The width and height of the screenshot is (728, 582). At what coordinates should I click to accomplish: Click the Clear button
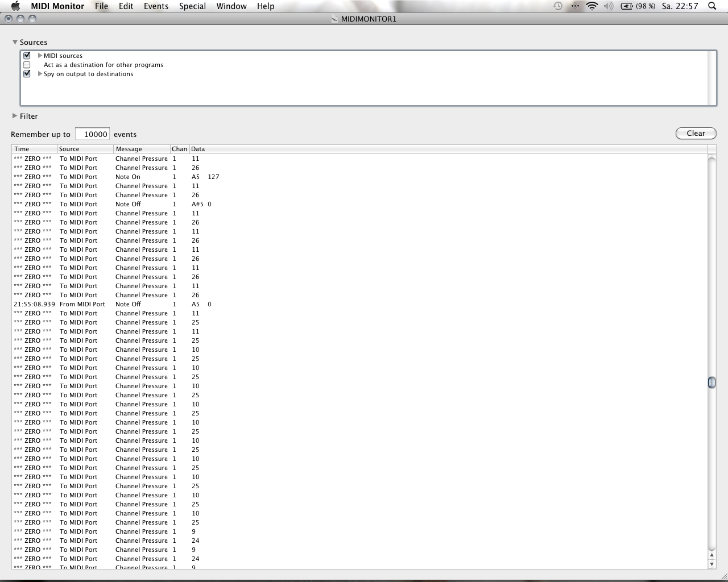(696, 133)
